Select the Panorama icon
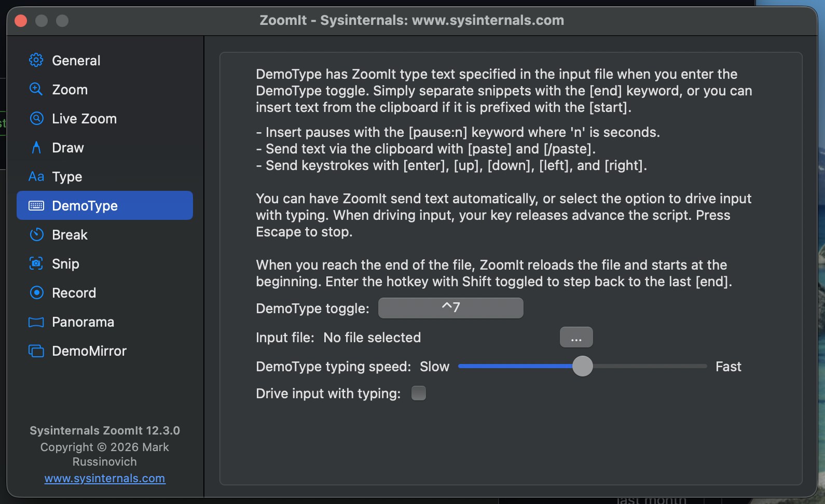825x504 pixels. click(36, 322)
